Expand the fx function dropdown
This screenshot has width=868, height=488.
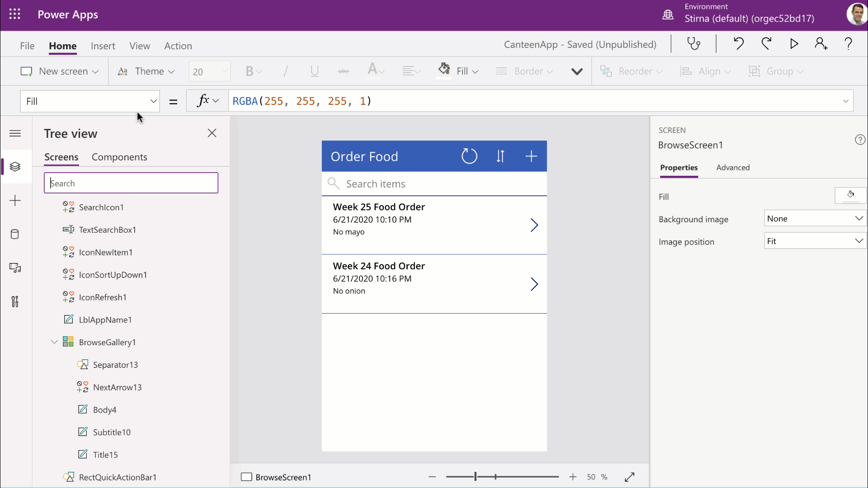tap(208, 101)
